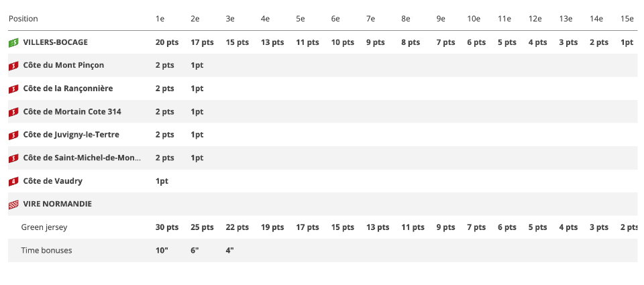Click the Position column header
644x285 pixels.
[23, 19]
